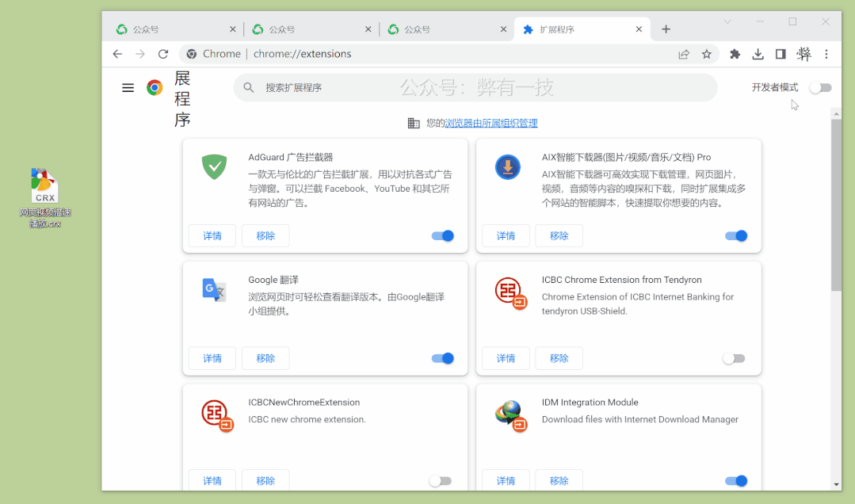Viewport: 855px width, 504px height.
Task: Click 移除 for AdGuard 广告拦截器
Action: (265, 235)
